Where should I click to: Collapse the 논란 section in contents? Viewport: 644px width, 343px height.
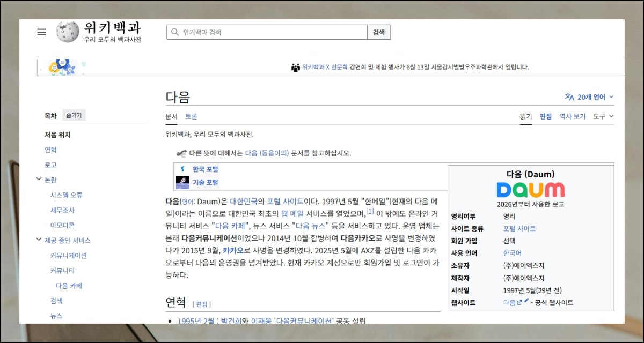point(39,180)
